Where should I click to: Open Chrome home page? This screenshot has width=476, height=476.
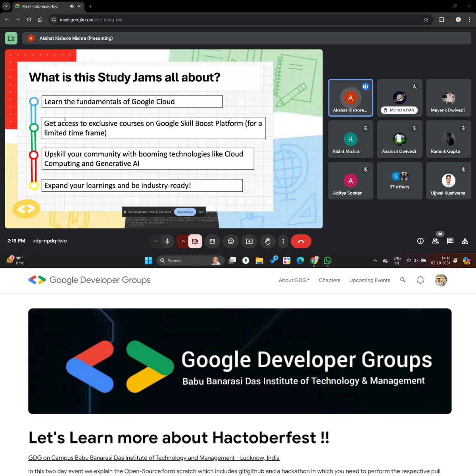click(40, 19)
